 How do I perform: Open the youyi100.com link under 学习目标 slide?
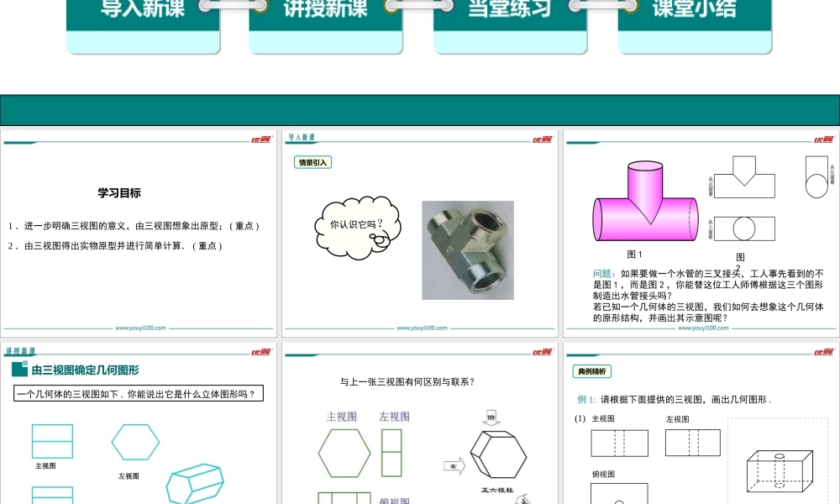[x=140, y=328]
